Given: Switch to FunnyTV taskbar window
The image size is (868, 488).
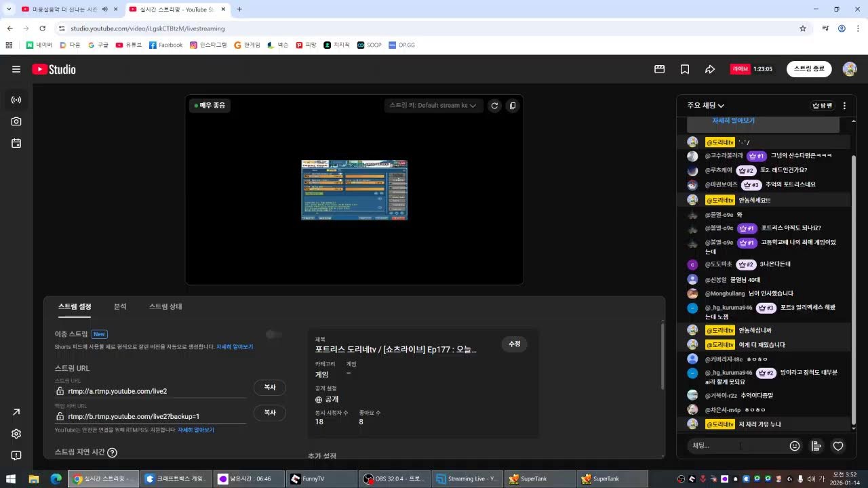Looking at the screenshot, I should (321, 479).
